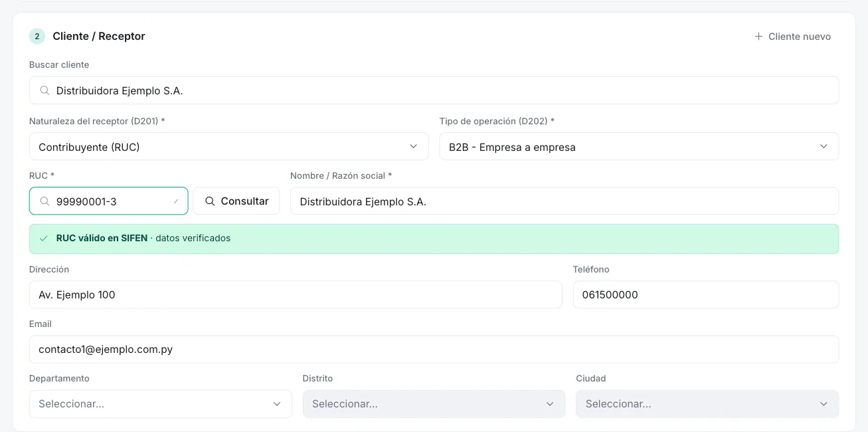Click the RUC input with 99990001-3
This screenshot has height=432, width=868.
109,201
